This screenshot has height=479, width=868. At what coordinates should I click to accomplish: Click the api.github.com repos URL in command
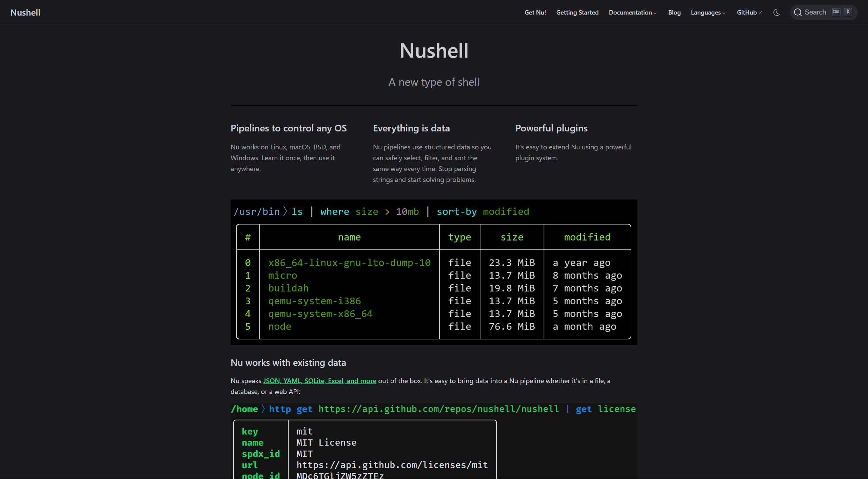click(439, 409)
